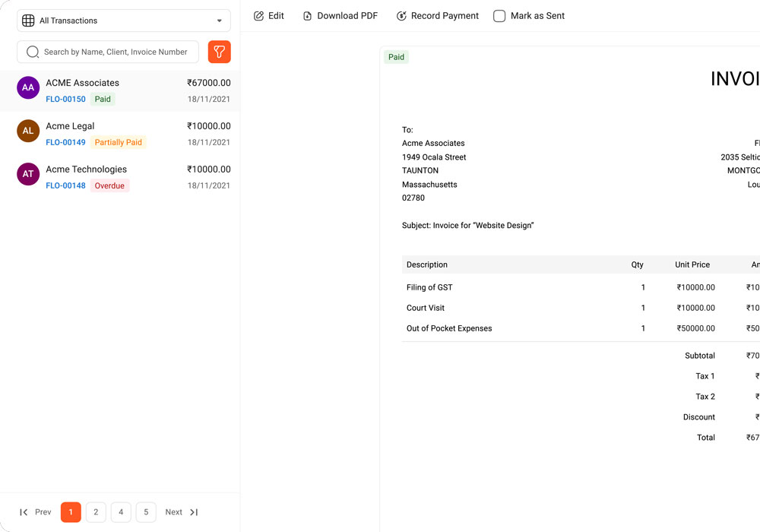Viewport: 760px width, 532px height.
Task: Click date 18/11/2021 on Acme Legal row
Action: click(209, 142)
